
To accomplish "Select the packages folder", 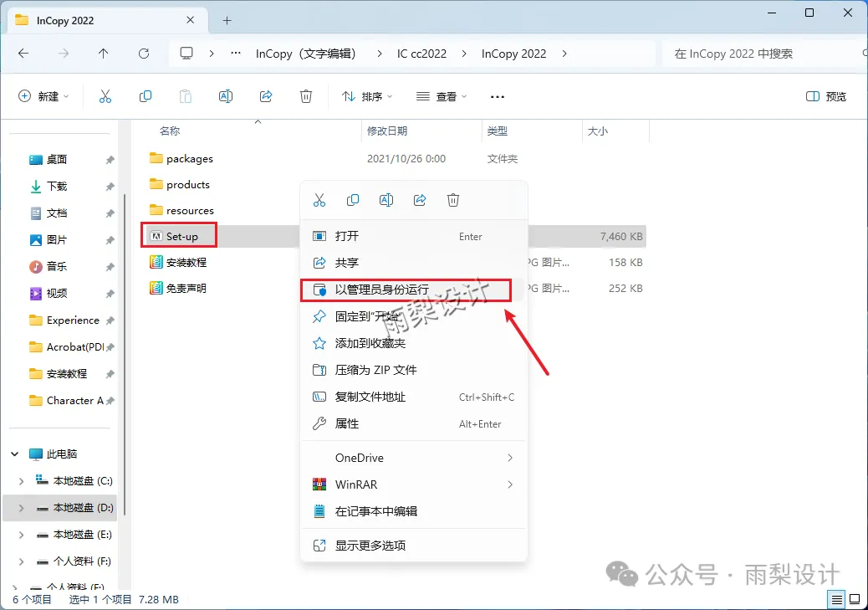I will tap(181, 158).
